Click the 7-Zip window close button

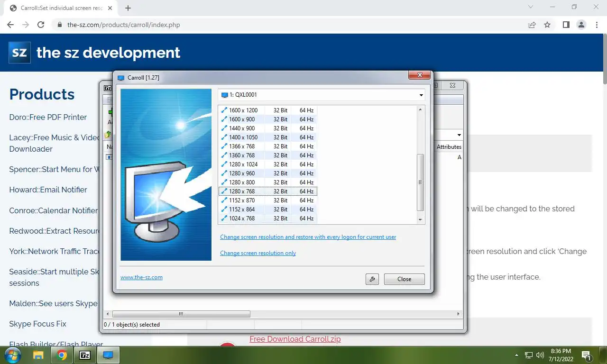(x=452, y=85)
